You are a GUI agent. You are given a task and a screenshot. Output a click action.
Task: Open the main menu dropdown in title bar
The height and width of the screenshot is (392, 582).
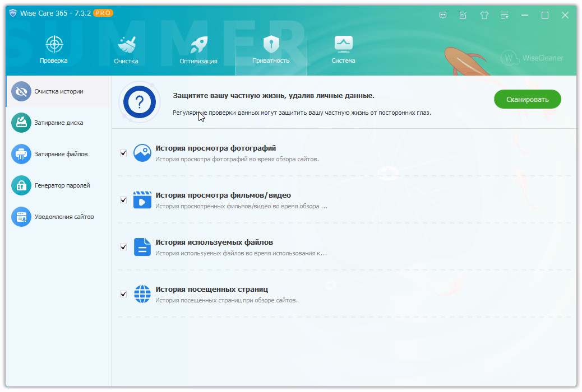pos(505,15)
